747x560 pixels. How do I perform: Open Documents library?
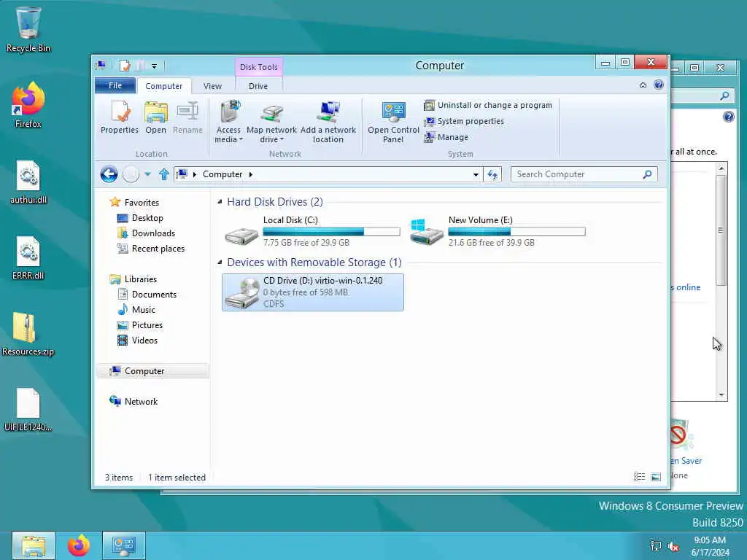(x=154, y=295)
